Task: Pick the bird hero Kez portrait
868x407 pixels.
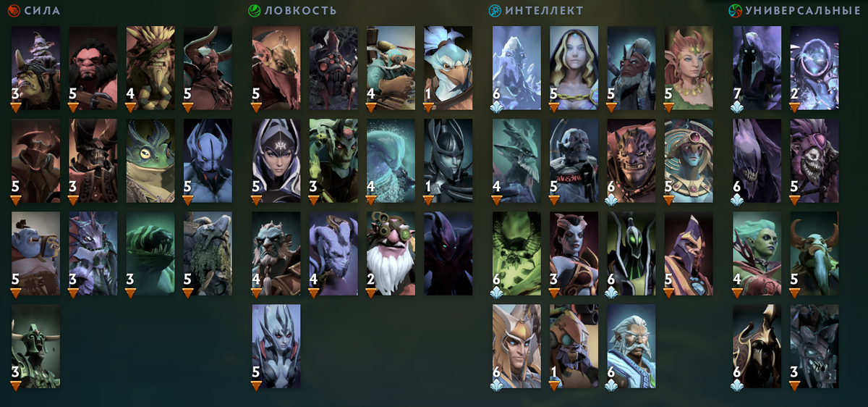Action: [x=448, y=68]
